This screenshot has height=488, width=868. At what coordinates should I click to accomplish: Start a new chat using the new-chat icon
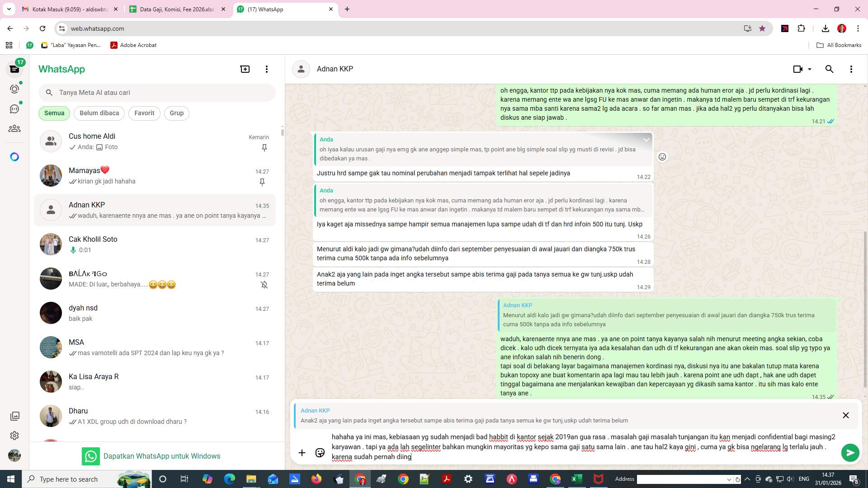click(x=245, y=69)
